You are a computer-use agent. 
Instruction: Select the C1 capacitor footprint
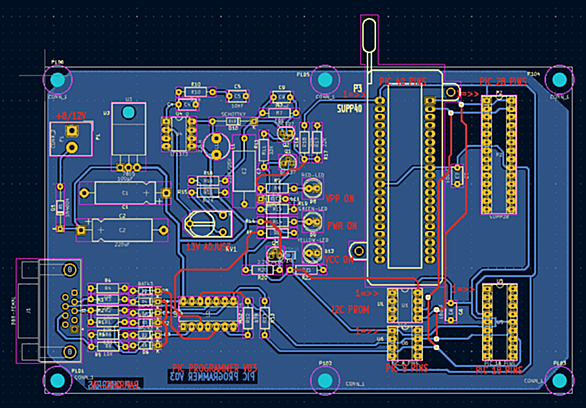125,193
